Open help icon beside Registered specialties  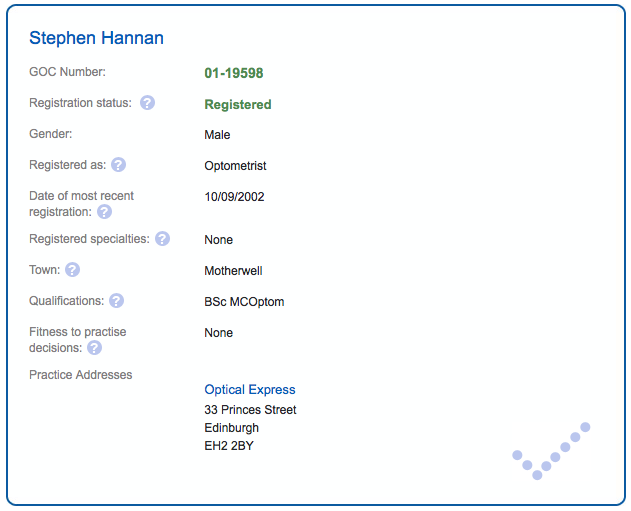(162, 239)
